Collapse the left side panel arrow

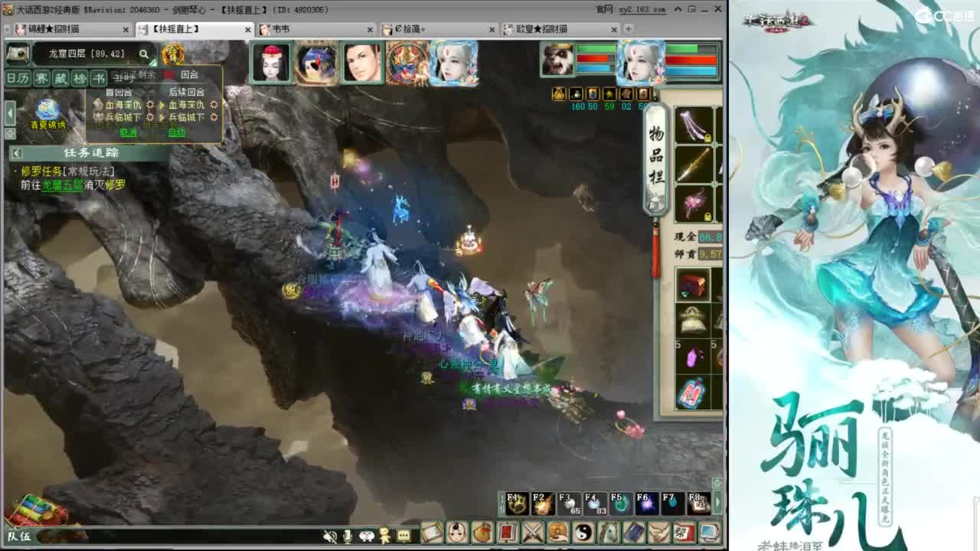coord(10,113)
